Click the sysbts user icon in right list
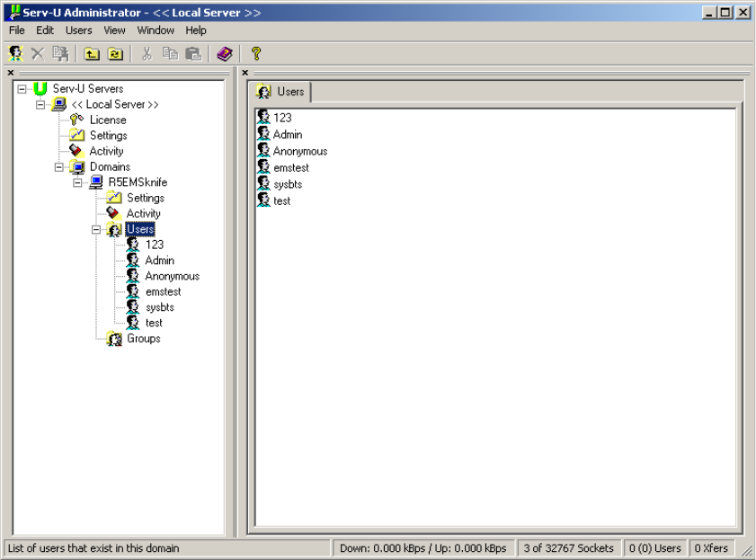This screenshot has width=756, height=560. click(263, 183)
